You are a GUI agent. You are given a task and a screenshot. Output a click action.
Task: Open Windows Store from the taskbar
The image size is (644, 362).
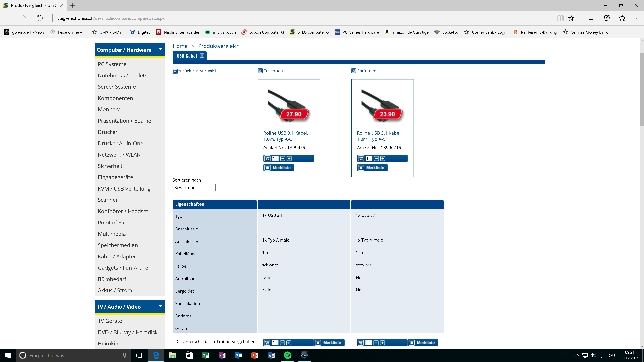click(x=189, y=355)
